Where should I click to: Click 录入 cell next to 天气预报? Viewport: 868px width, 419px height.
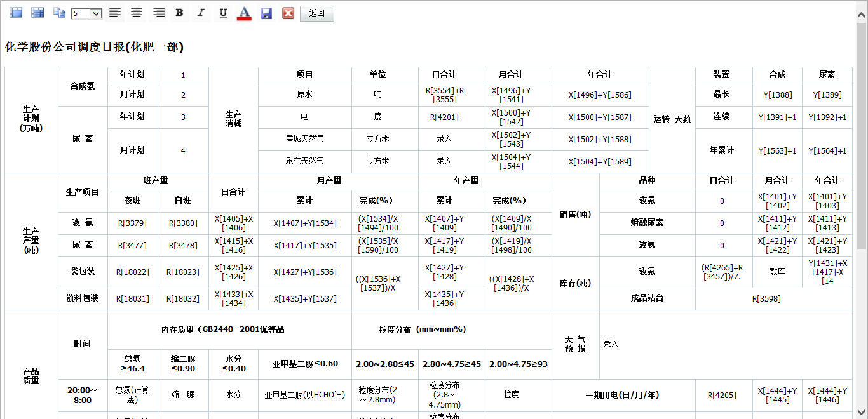click(726, 344)
